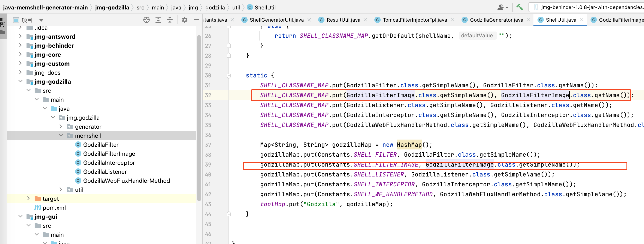Viewport: 644px width, 244px height.
Task: Expand the jmg-custom module
Action: coord(20,64)
